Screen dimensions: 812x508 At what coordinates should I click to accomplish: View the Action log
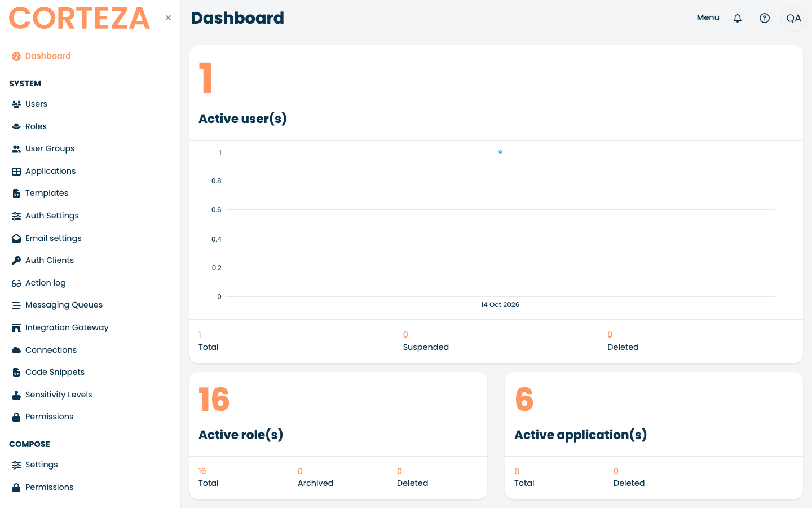(46, 283)
